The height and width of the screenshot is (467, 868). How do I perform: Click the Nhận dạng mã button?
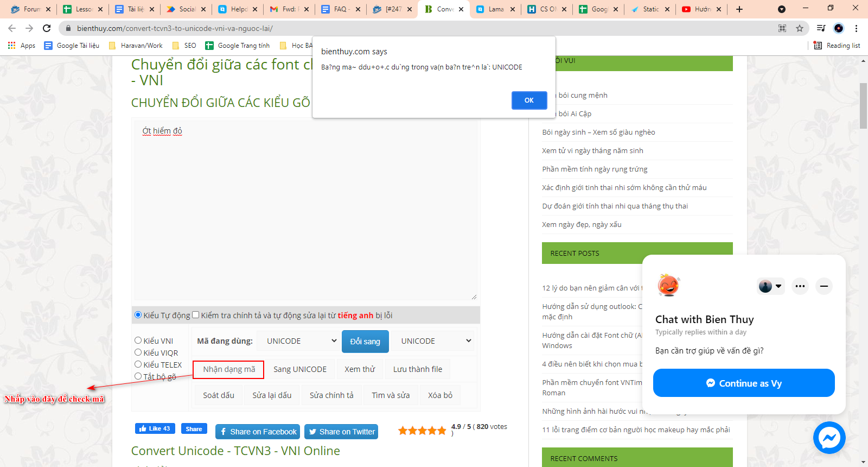(x=229, y=369)
